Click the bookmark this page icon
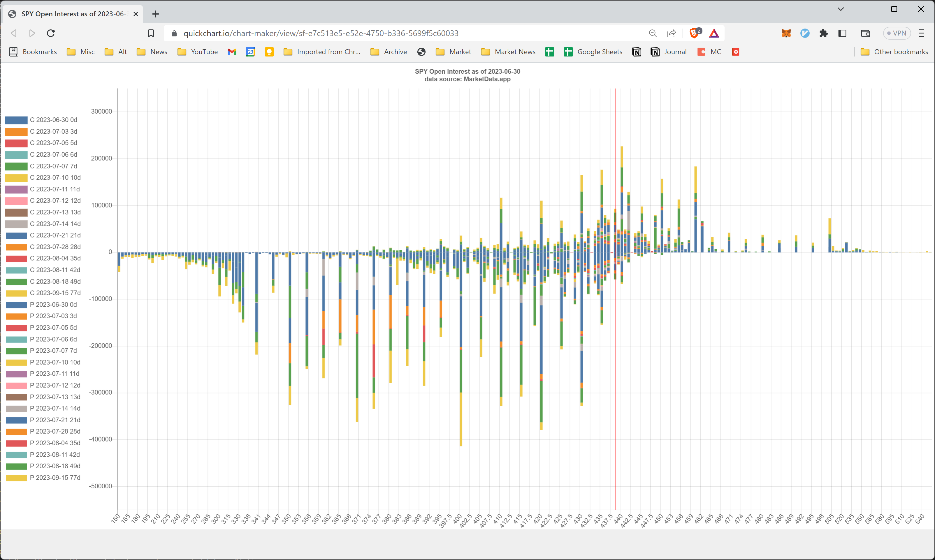This screenshot has width=935, height=560. pyautogui.click(x=151, y=33)
